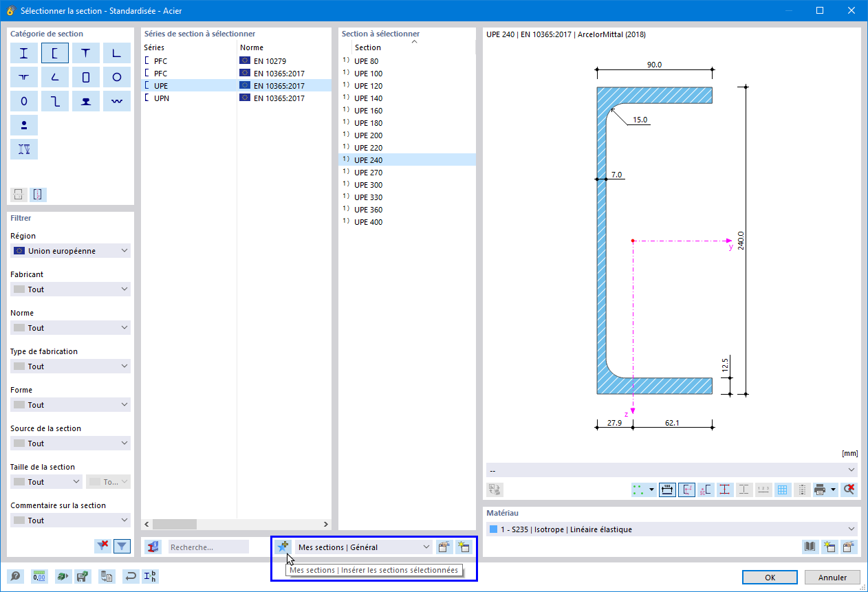The width and height of the screenshot is (868, 592).
Task: Toggle the funnel filter button on
Action: [x=122, y=546]
